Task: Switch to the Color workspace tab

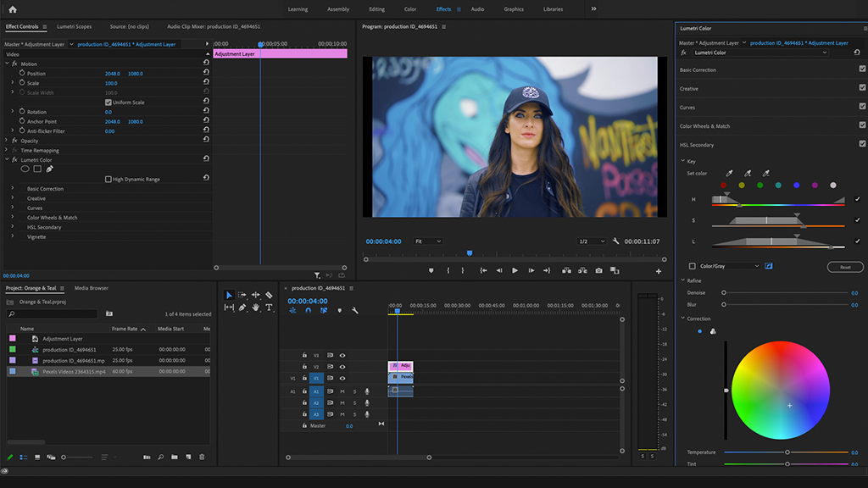Action: pos(410,9)
